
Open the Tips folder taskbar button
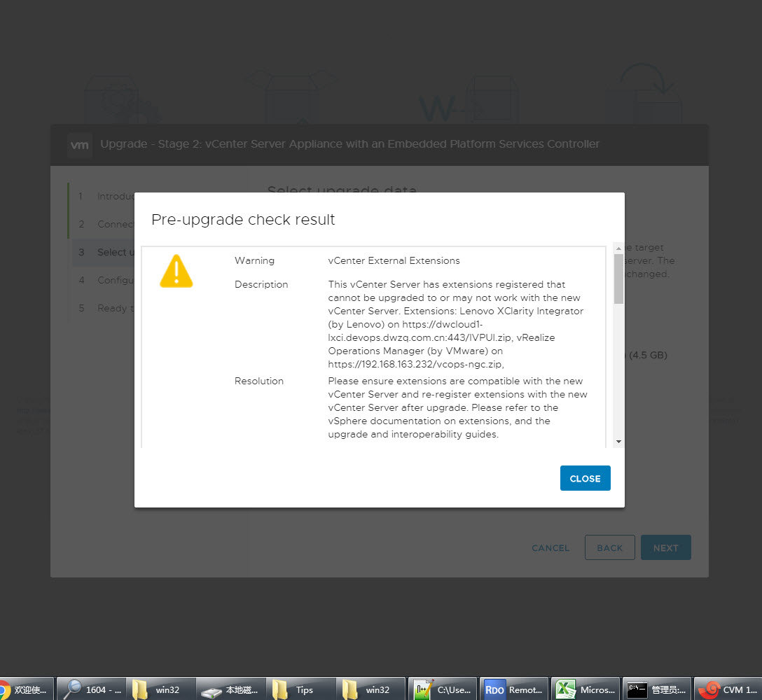pyautogui.click(x=301, y=689)
